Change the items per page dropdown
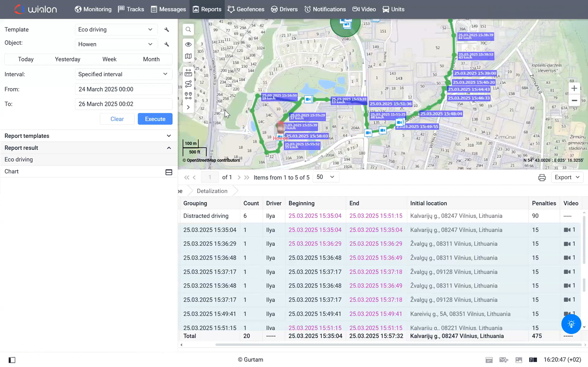This screenshot has height=367, width=588. coord(325,177)
